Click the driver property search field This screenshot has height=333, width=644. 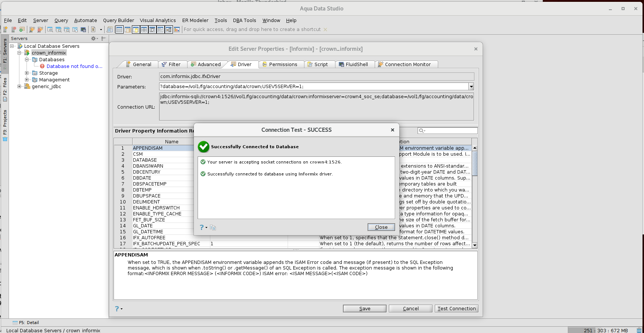coord(448,131)
